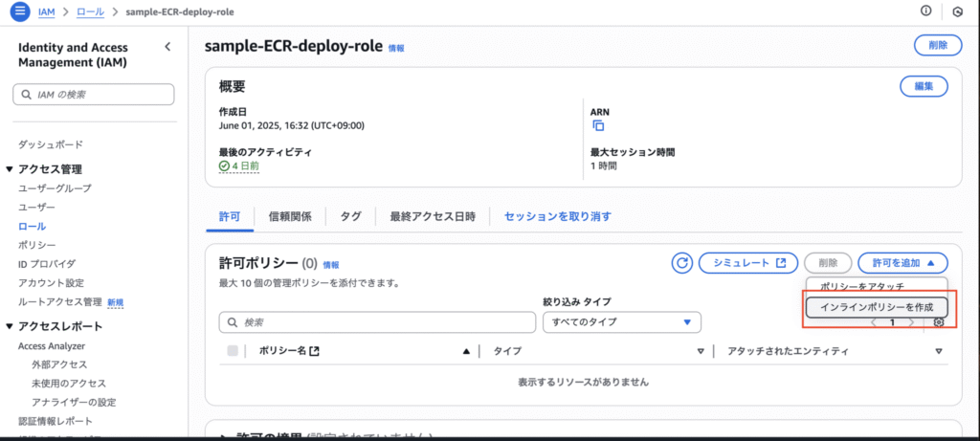Select all policies header checkbox
The image size is (980, 441).
pos(233,351)
